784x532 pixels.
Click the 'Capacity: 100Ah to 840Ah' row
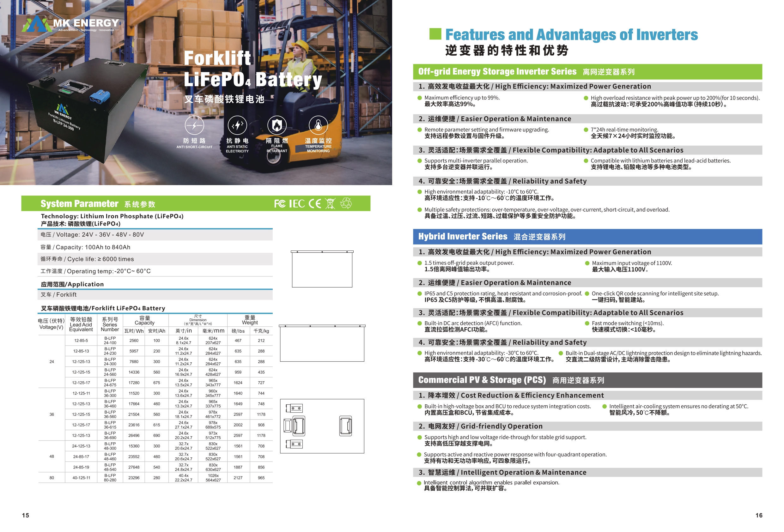(x=155, y=247)
